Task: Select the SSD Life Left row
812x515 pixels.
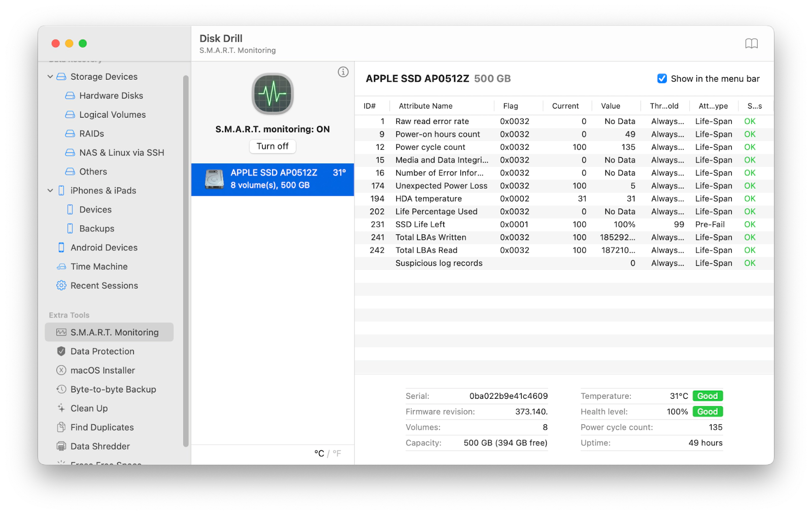Action: [564, 224]
